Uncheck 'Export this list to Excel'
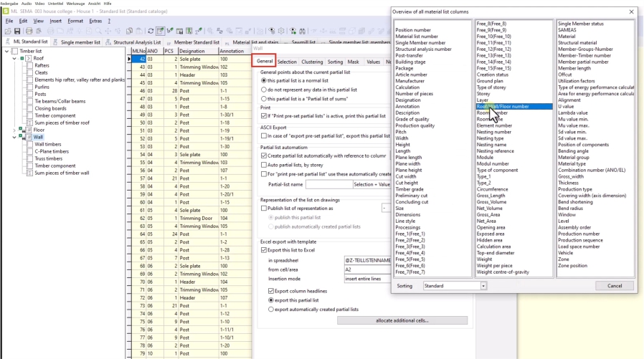 click(x=263, y=251)
